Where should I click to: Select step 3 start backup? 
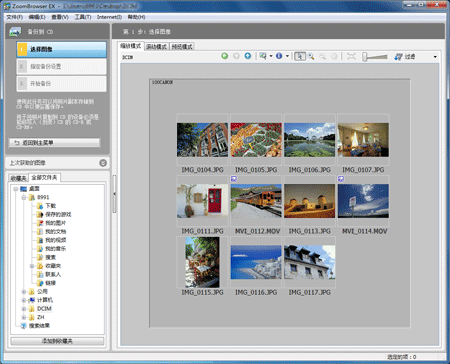tap(62, 83)
